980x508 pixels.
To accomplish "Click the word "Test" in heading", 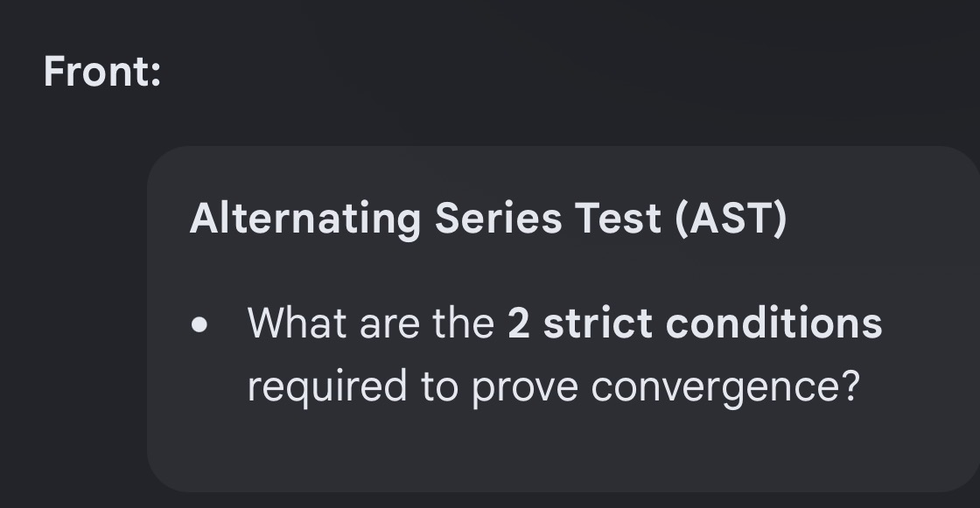I will click(x=618, y=219).
